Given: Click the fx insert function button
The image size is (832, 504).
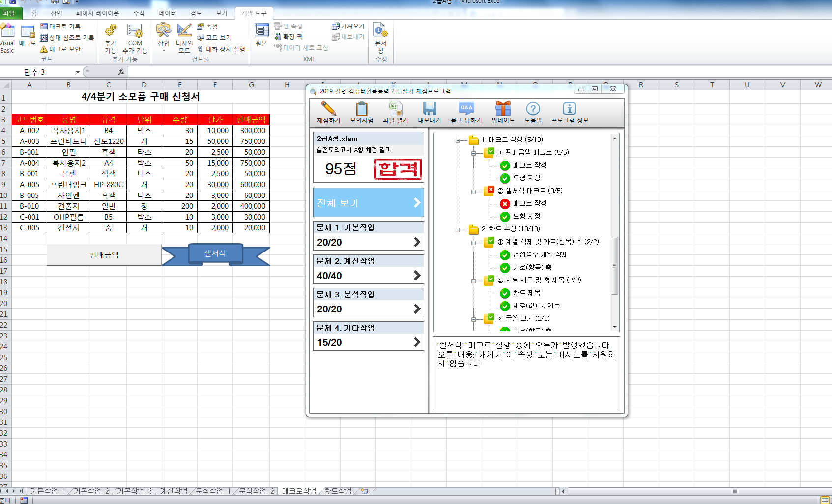Looking at the screenshot, I should tap(121, 72).
